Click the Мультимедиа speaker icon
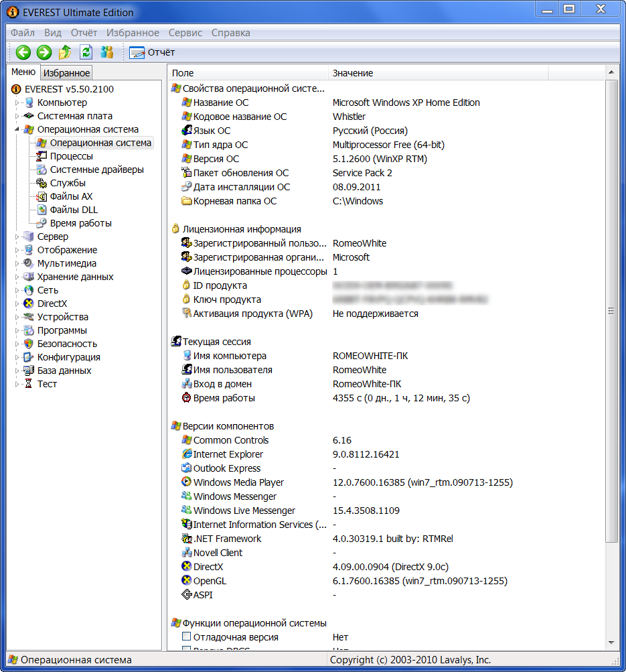 [x=29, y=263]
